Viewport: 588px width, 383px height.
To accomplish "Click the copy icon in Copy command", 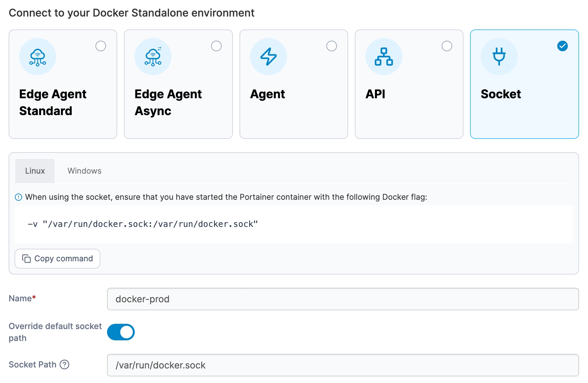I will pos(26,259).
